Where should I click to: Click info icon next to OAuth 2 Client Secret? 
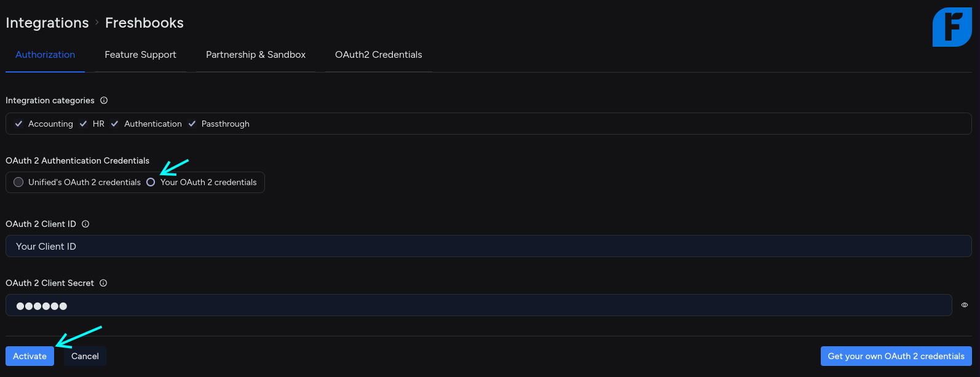click(103, 283)
